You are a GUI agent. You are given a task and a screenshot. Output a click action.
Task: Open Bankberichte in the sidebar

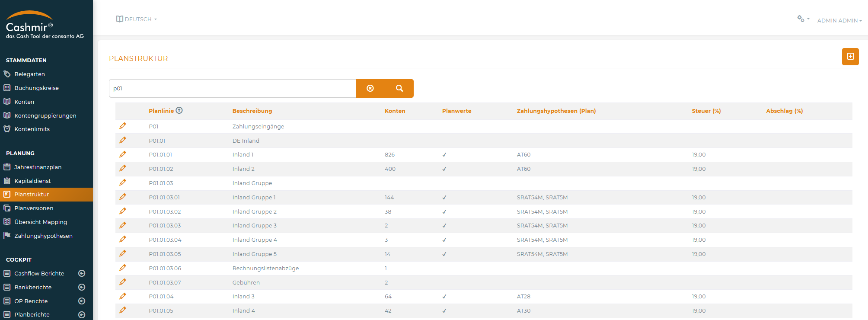click(x=33, y=287)
